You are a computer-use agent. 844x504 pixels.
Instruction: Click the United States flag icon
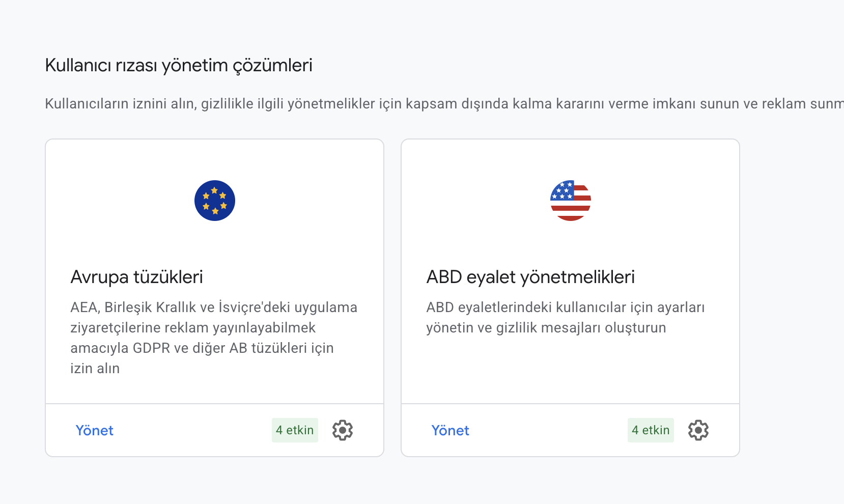(x=571, y=201)
